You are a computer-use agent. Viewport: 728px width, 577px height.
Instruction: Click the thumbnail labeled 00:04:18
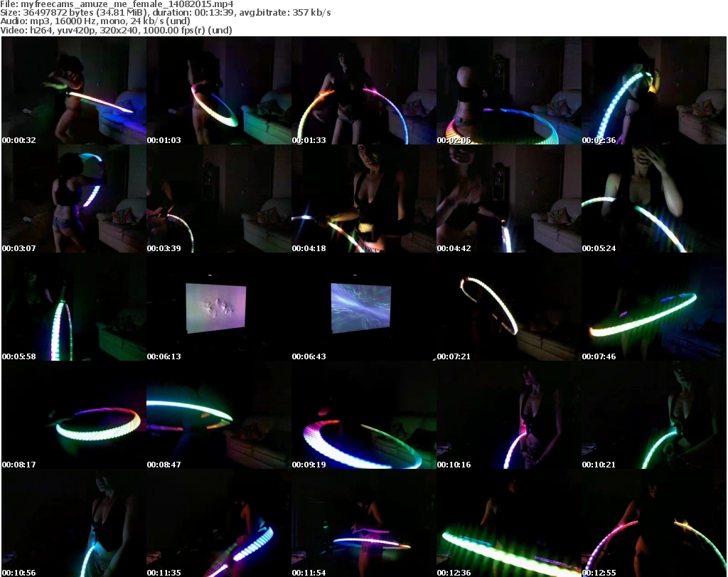tap(363, 198)
